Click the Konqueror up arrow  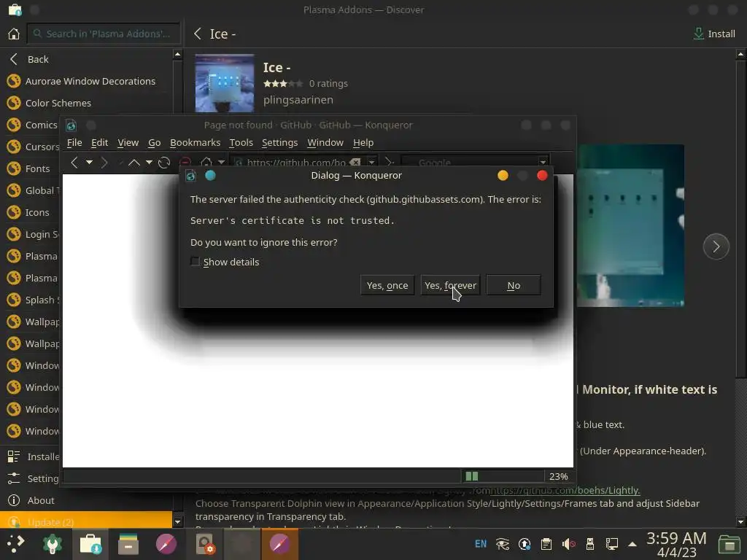pos(134,163)
